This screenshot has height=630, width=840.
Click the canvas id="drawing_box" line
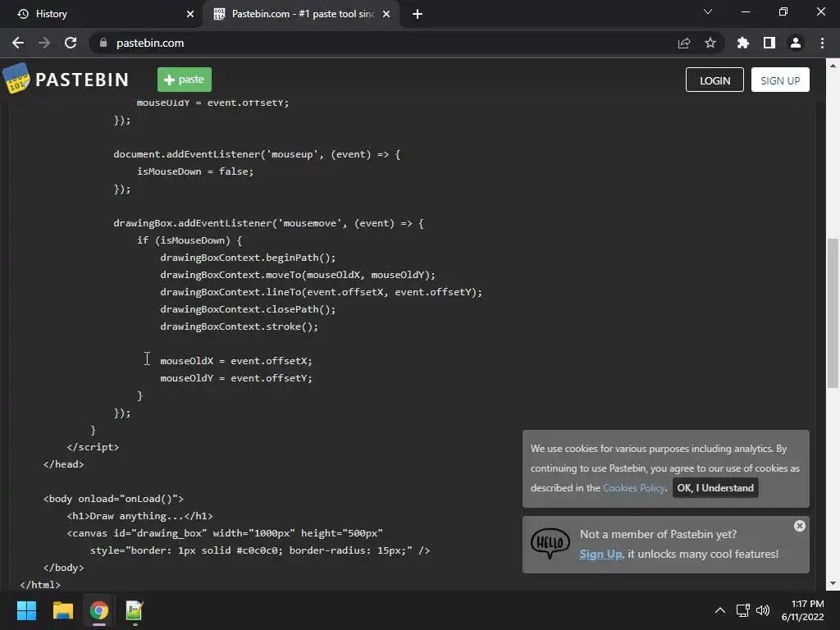225,533
